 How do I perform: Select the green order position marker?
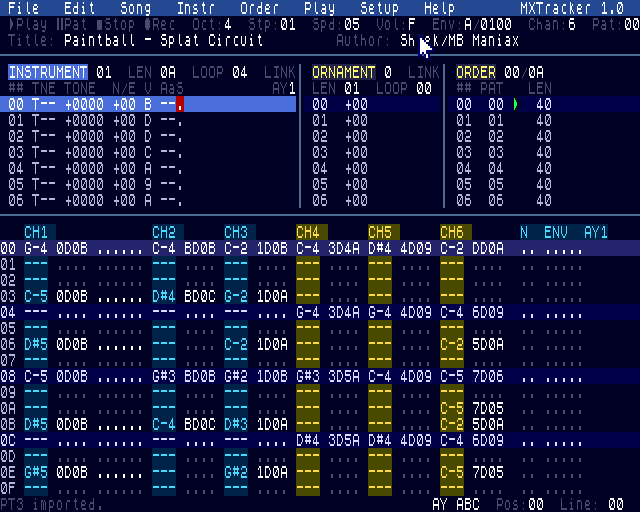[x=516, y=105]
